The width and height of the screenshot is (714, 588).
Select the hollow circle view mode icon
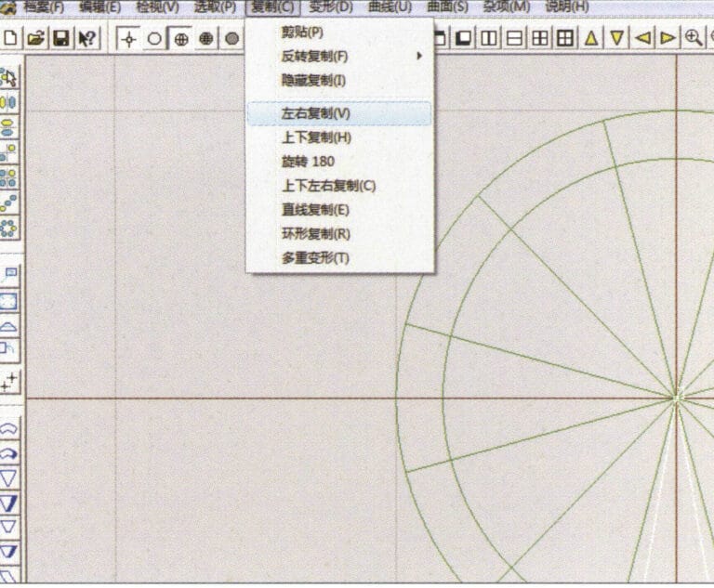pos(155,39)
